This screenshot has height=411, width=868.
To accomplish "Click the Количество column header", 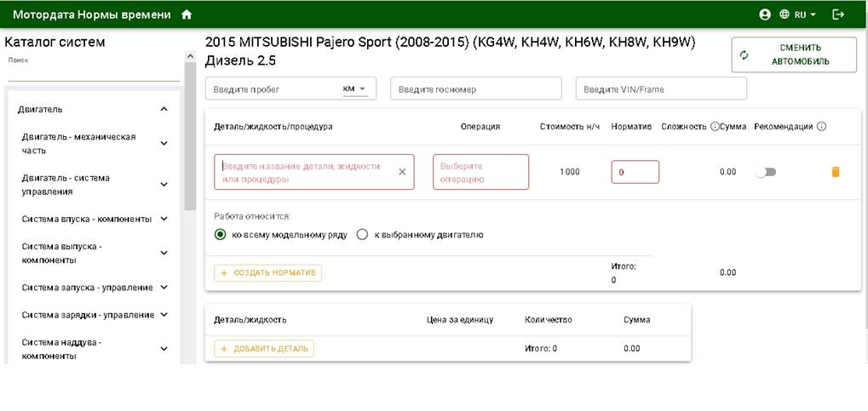I will tap(548, 320).
